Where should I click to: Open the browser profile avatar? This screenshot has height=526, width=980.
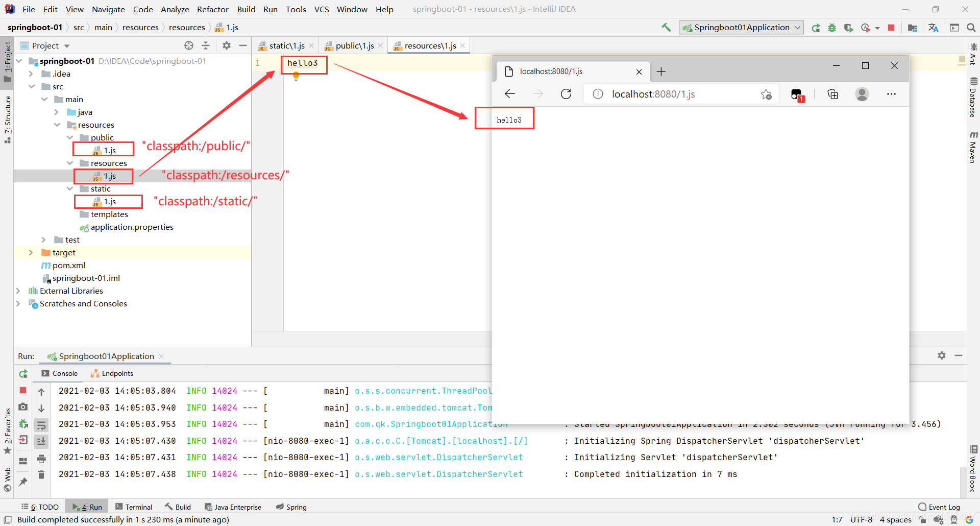coord(862,94)
